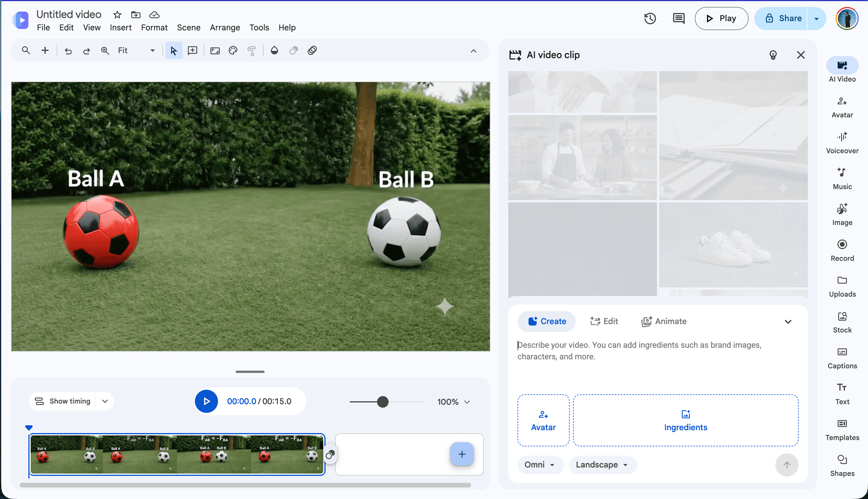Open the opacity droplet tool
Screen dimensions: 868x499
[x=274, y=51]
